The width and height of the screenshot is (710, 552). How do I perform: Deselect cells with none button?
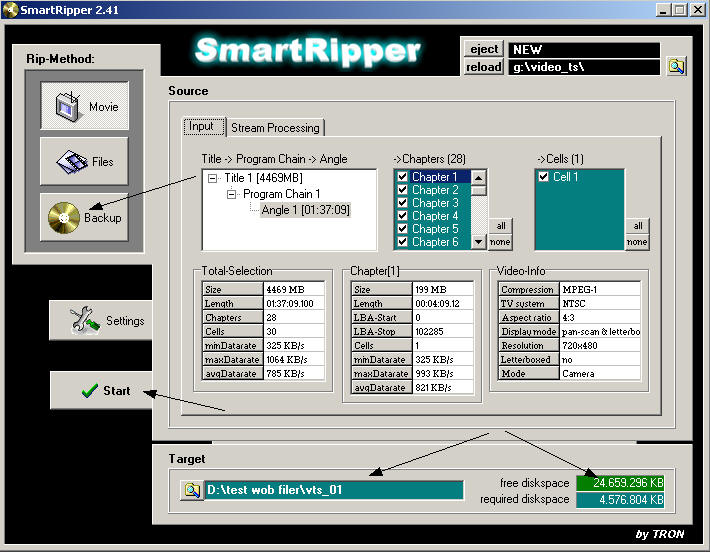point(638,242)
